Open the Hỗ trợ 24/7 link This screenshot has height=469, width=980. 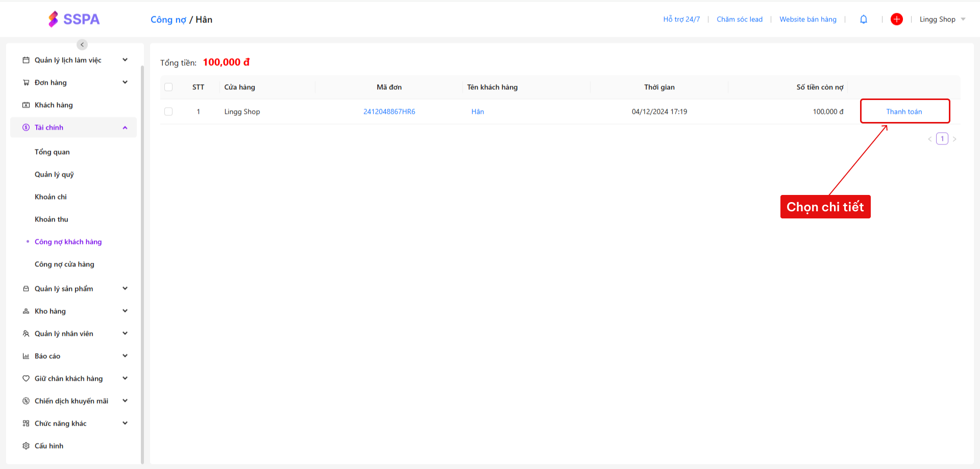pyautogui.click(x=681, y=19)
